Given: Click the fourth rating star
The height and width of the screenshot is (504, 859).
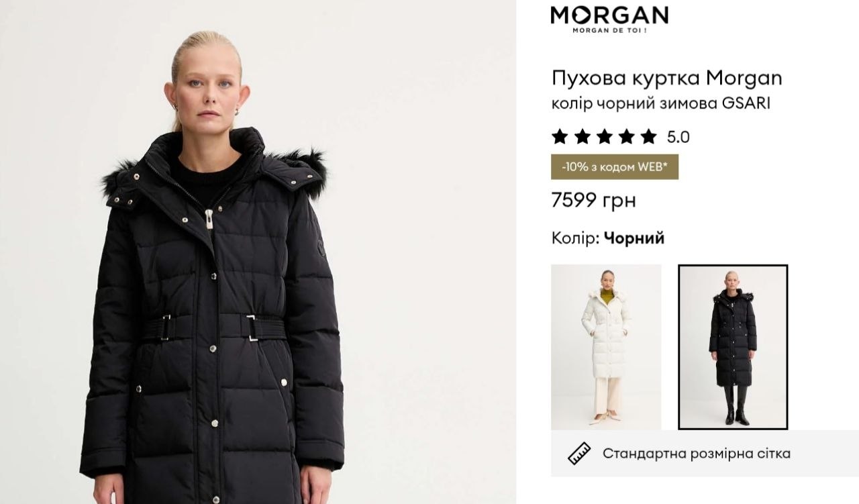Looking at the screenshot, I should coord(626,137).
